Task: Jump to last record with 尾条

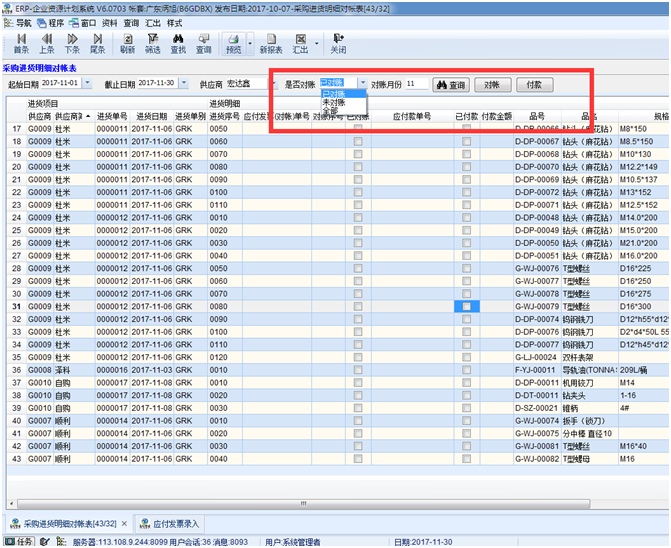Action: (98, 42)
